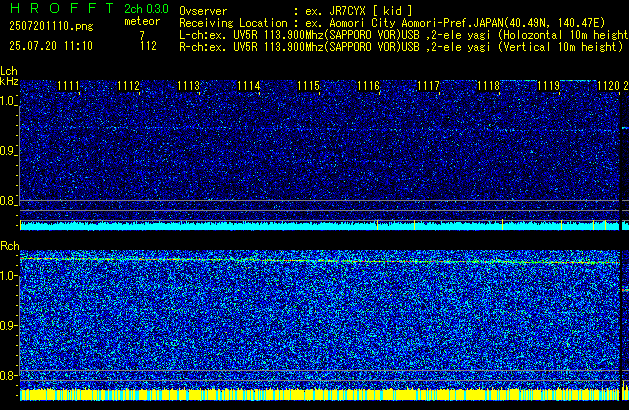Click the Ovserver line with JR7CYX
This screenshot has height=410, width=629.
coord(296,11)
